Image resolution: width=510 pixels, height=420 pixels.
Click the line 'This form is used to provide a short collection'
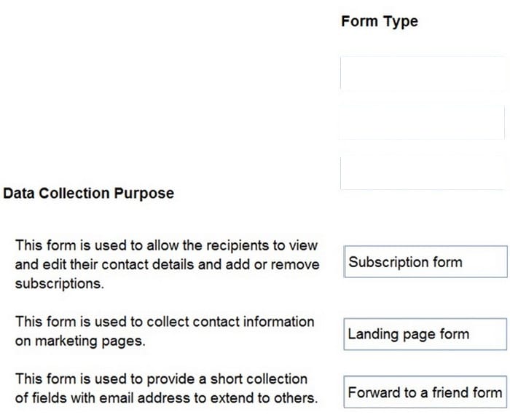click(161, 379)
